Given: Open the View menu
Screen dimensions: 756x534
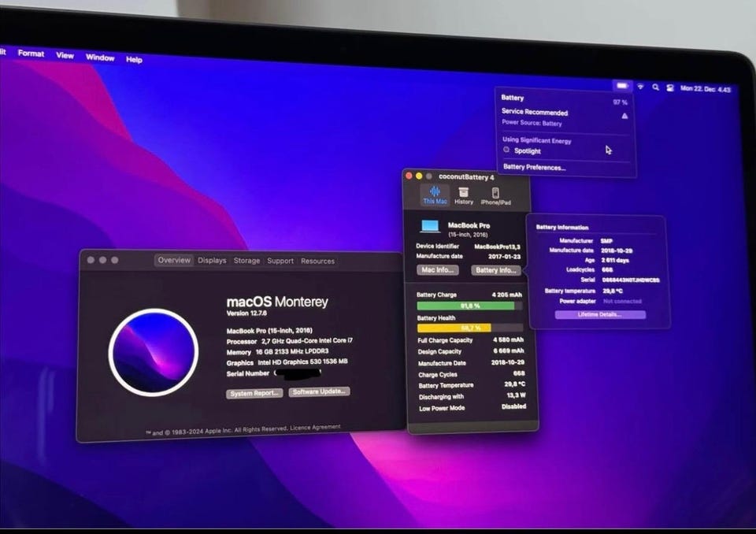Looking at the screenshot, I should pyautogui.click(x=65, y=55).
